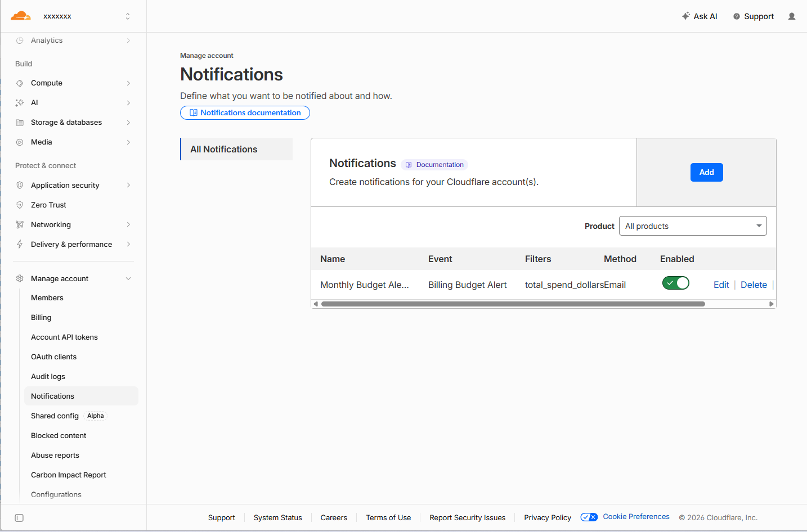Collapse sidebar with the panel icon

pos(19,518)
